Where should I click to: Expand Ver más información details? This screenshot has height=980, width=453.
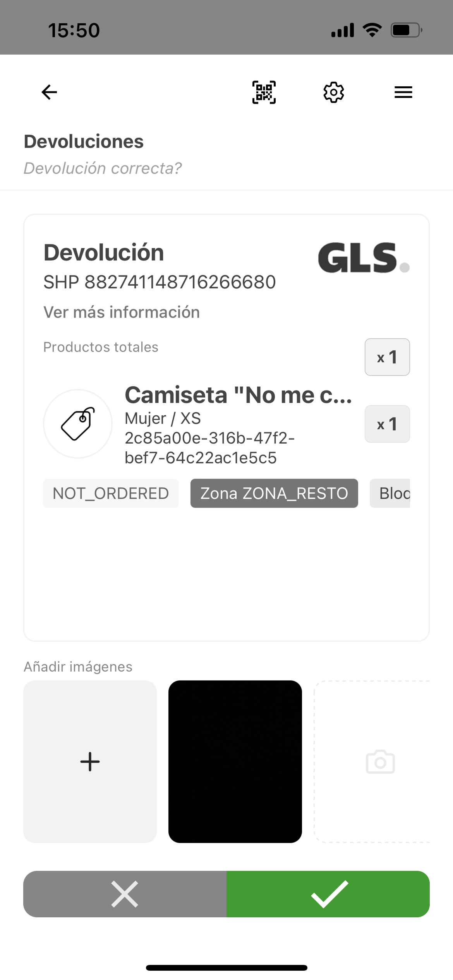(x=122, y=312)
